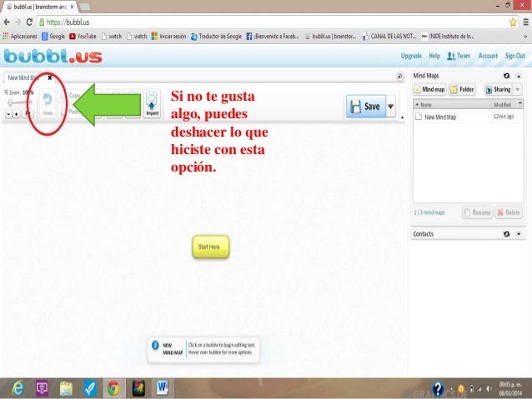This screenshot has width=532, height=399.
Task: Open Word from the taskbar
Action: [162, 388]
